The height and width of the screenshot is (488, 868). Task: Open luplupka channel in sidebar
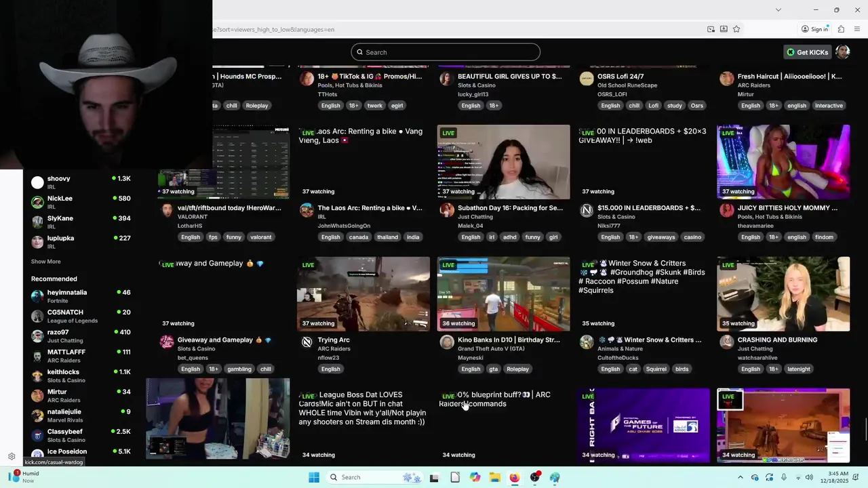81,242
